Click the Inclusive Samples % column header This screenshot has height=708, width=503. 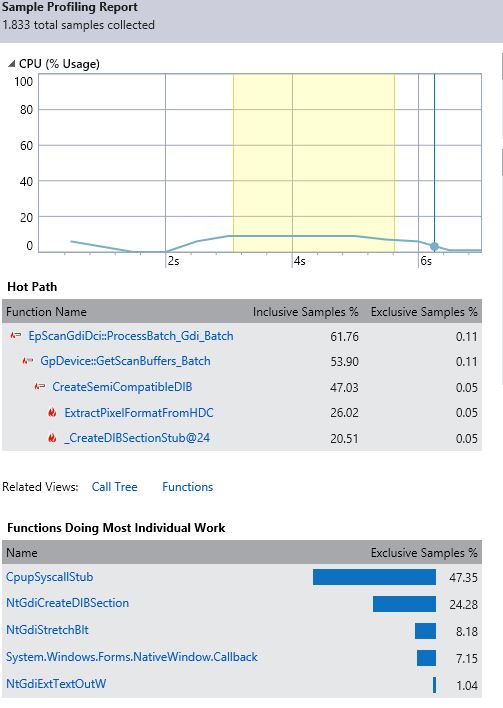coord(306,312)
